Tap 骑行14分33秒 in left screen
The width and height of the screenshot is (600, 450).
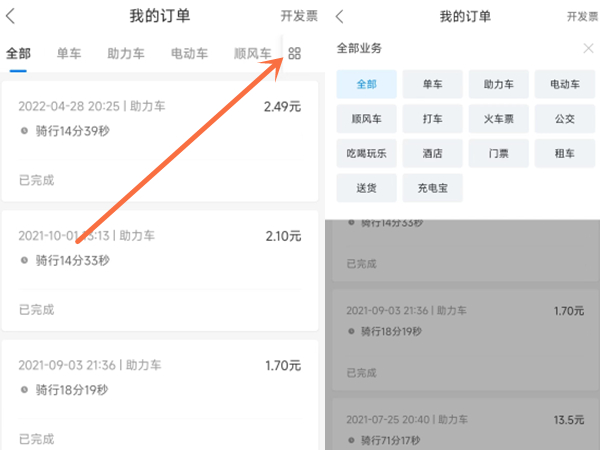[72, 261]
